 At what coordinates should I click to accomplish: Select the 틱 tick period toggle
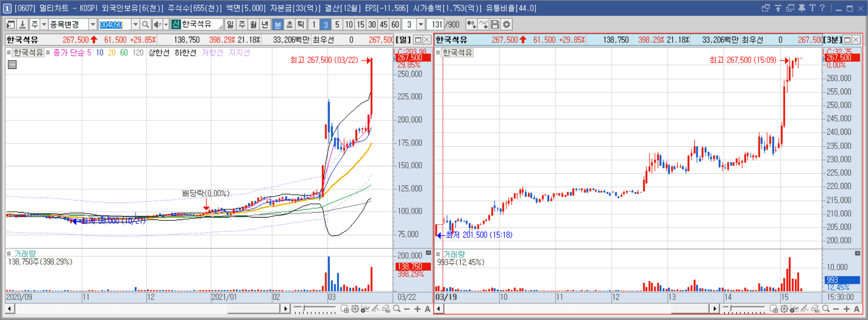pyautogui.click(x=301, y=24)
